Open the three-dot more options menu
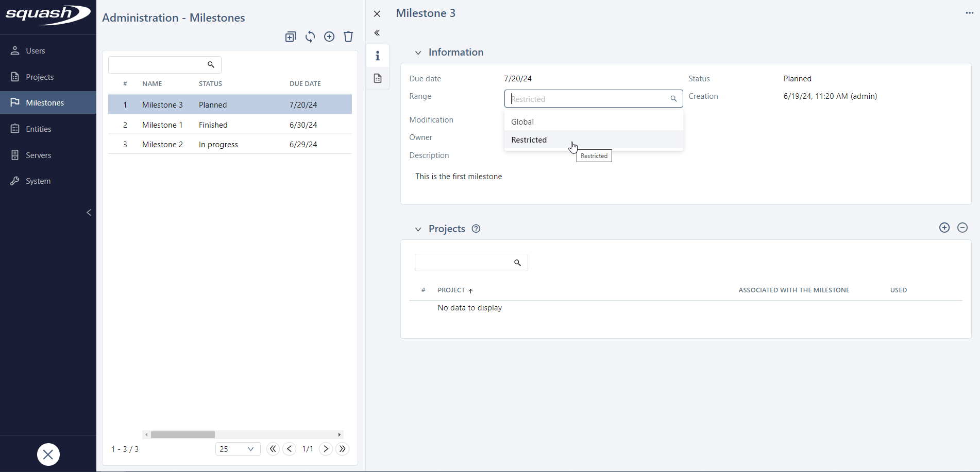 969,13
